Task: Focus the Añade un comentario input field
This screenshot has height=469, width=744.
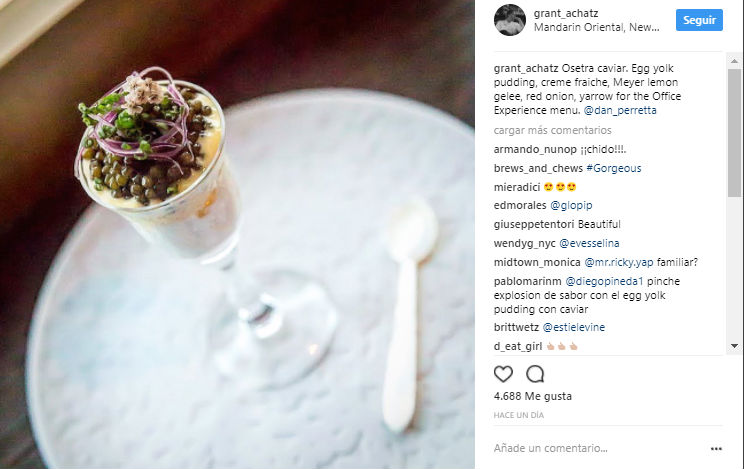Action: pos(598,448)
